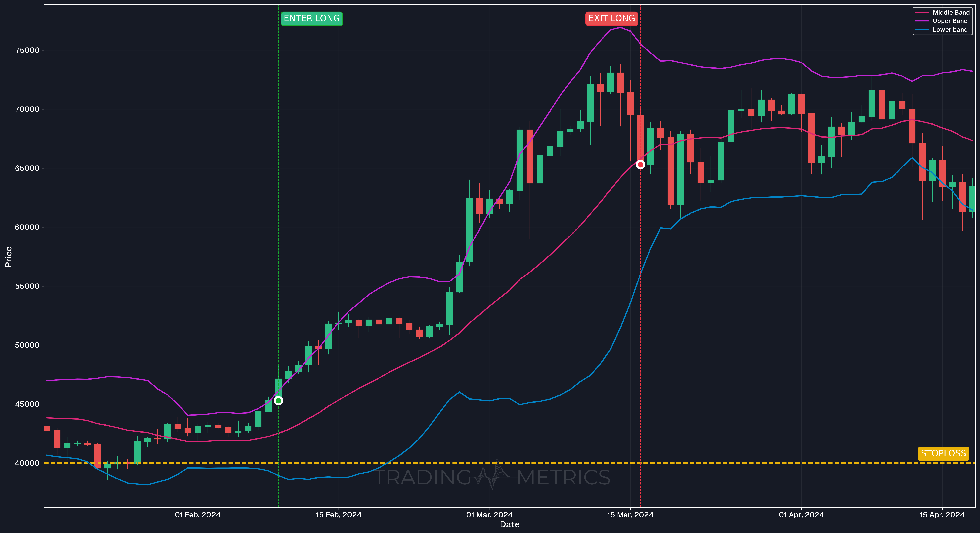Click the 15 Apr, 2024 date label
Viewport: 980px width, 533px height.
click(x=942, y=515)
